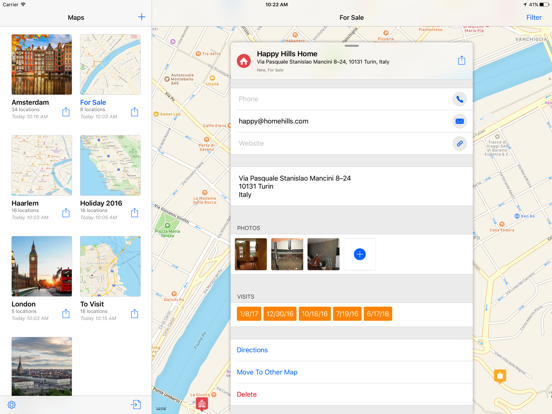Click the Happy Hills Home title
This screenshot has width=552, height=414.
point(287,54)
